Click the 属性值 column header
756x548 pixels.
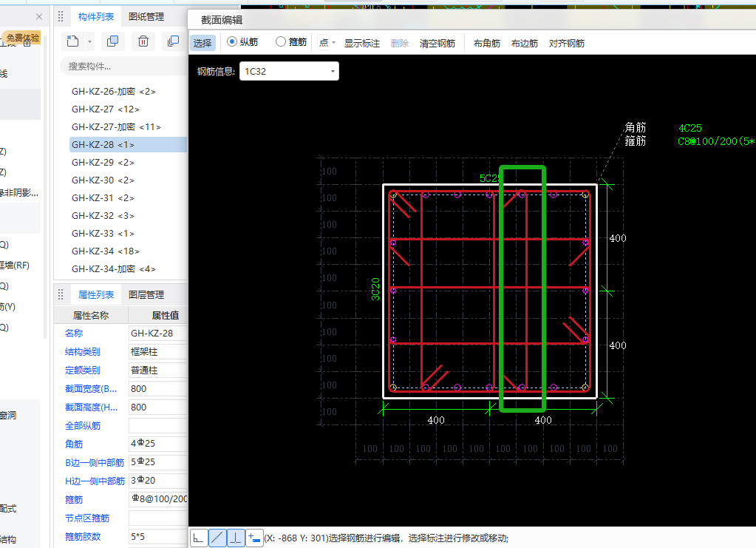coord(158,316)
